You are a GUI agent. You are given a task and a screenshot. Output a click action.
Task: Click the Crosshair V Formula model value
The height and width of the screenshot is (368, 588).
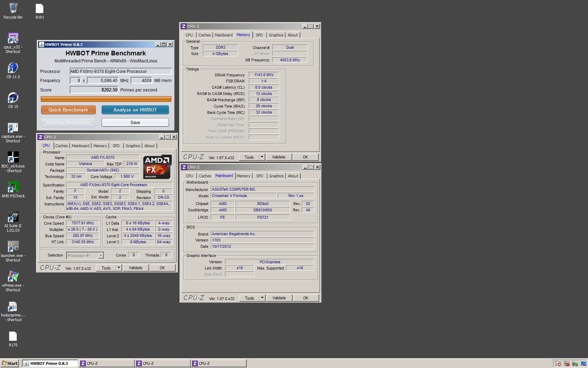pos(244,196)
